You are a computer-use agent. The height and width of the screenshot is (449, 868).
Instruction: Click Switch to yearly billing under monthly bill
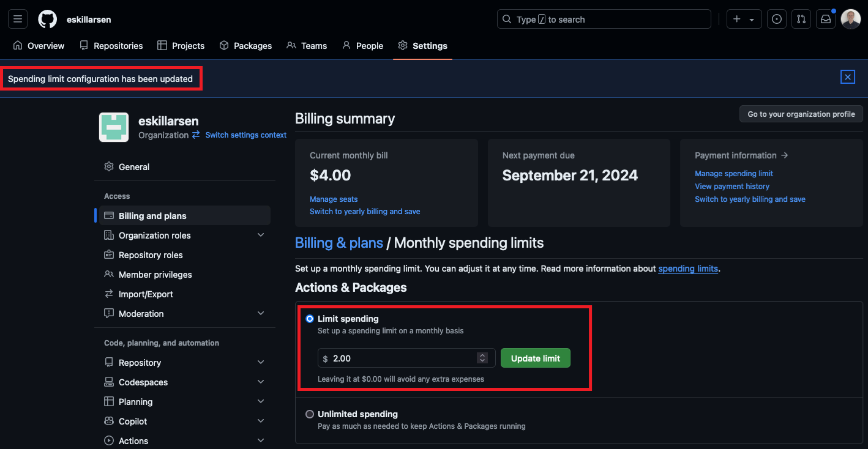point(365,212)
